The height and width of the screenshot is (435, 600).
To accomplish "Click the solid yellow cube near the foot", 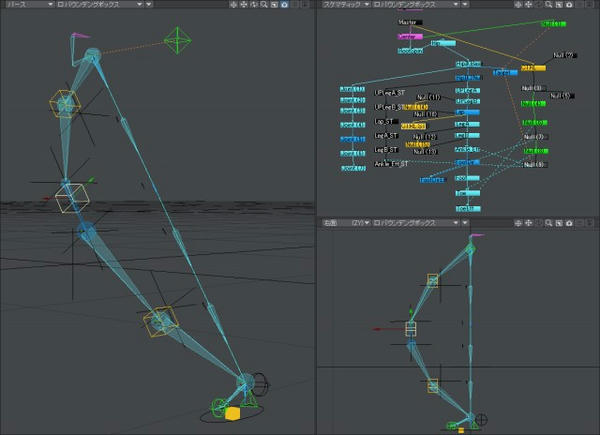I will 232,414.
